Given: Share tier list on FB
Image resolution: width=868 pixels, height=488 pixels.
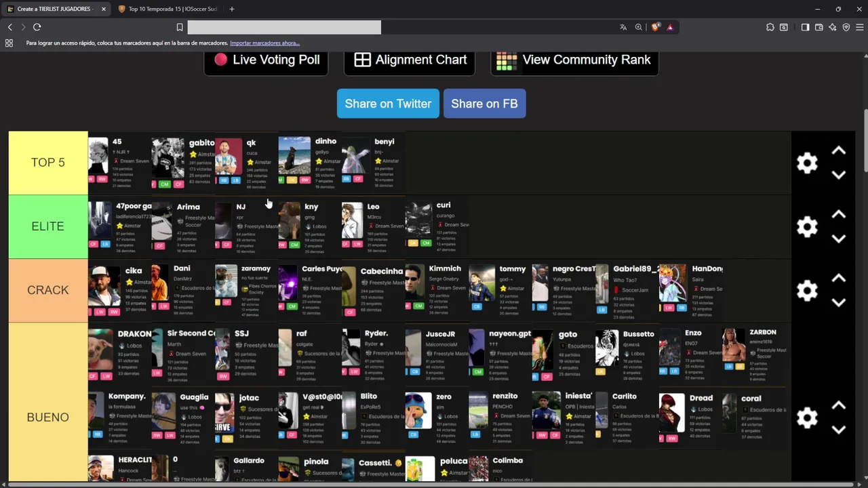Looking at the screenshot, I should point(484,104).
